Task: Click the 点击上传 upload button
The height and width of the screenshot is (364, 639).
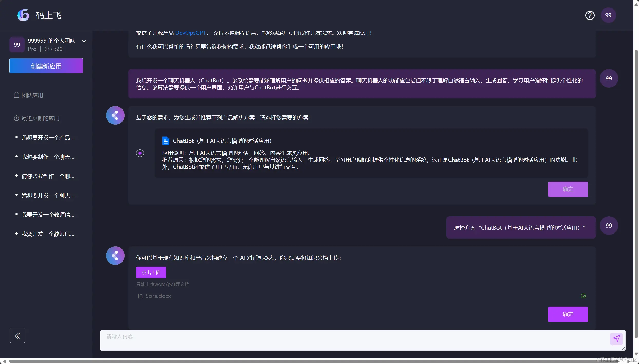Action: pos(151,272)
